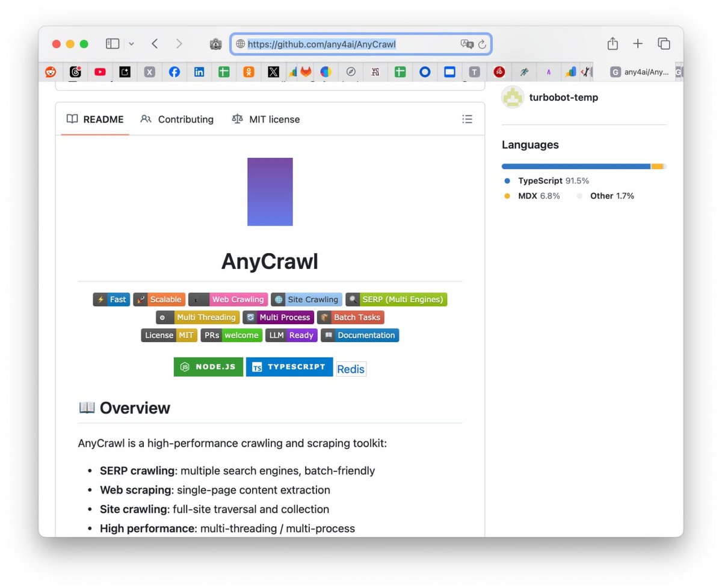722x588 pixels.
Task: Click the blue TYPESCRIPT badge
Action: coord(289,367)
